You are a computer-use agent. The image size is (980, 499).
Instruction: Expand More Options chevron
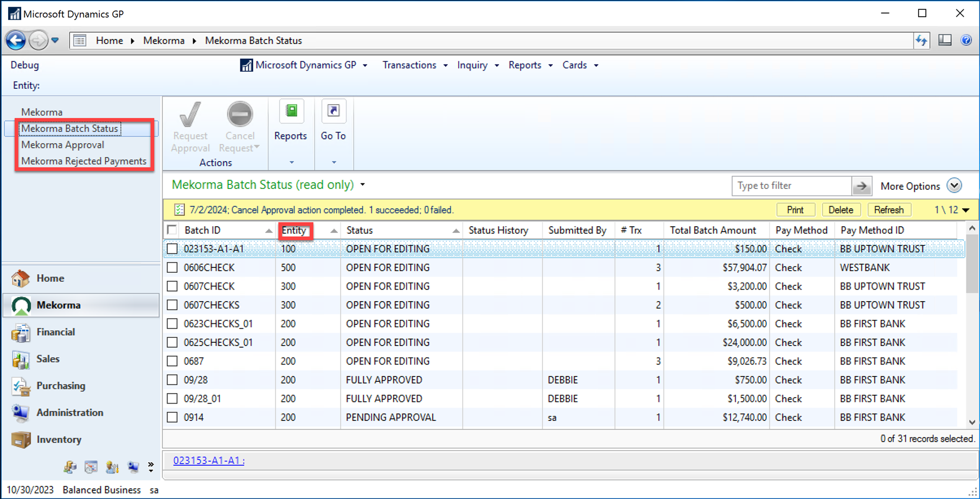955,185
